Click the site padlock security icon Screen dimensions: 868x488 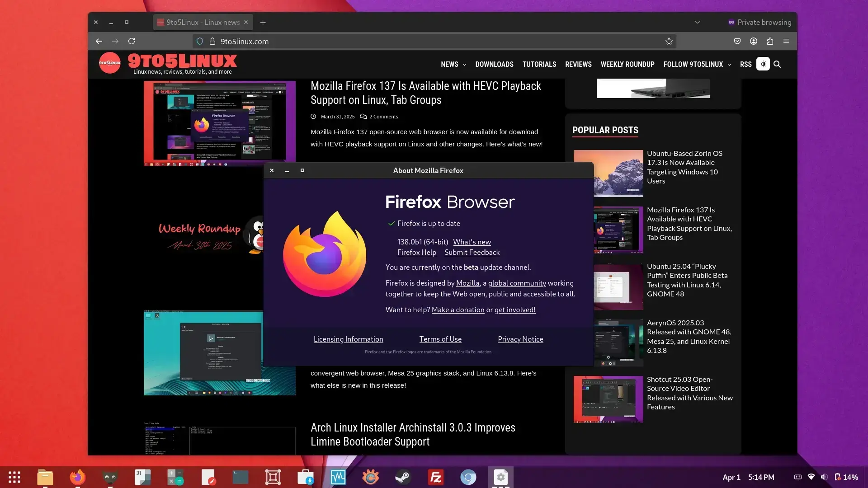[212, 41]
